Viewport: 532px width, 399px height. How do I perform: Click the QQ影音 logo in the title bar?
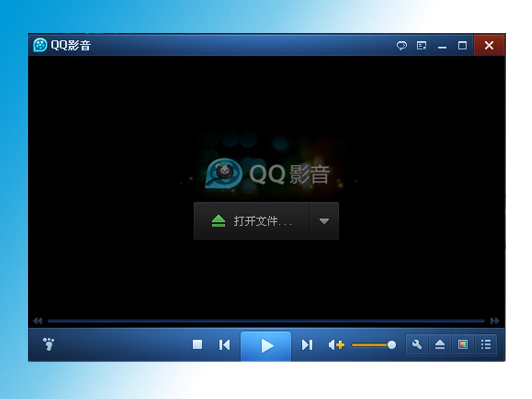40,45
